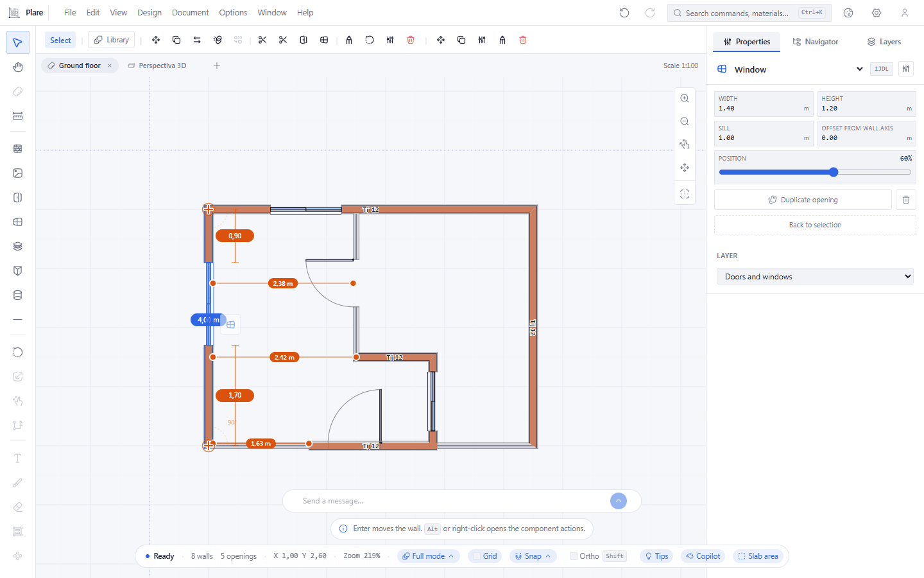Click the undo arrow icon
The width and height of the screenshot is (924, 578).
click(624, 13)
